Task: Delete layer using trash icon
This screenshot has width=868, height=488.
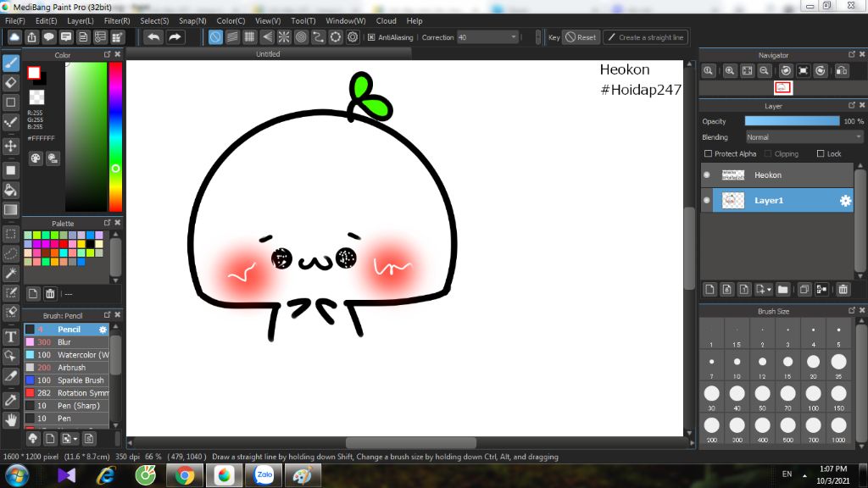Action: (843, 289)
